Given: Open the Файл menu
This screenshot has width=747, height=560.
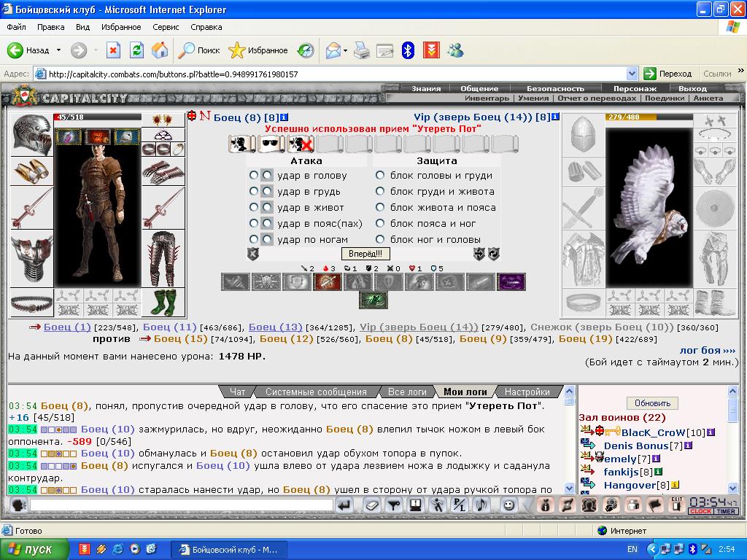Looking at the screenshot, I should (x=16, y=27).
